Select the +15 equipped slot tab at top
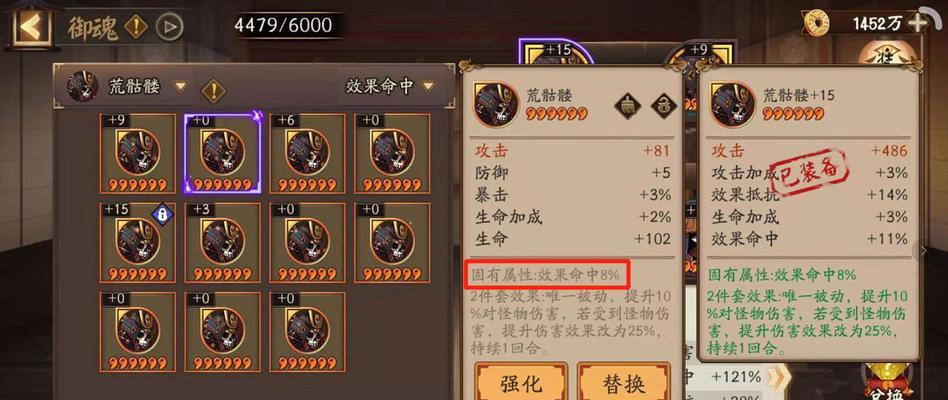948x400 pixels. (x=556, y=51)
